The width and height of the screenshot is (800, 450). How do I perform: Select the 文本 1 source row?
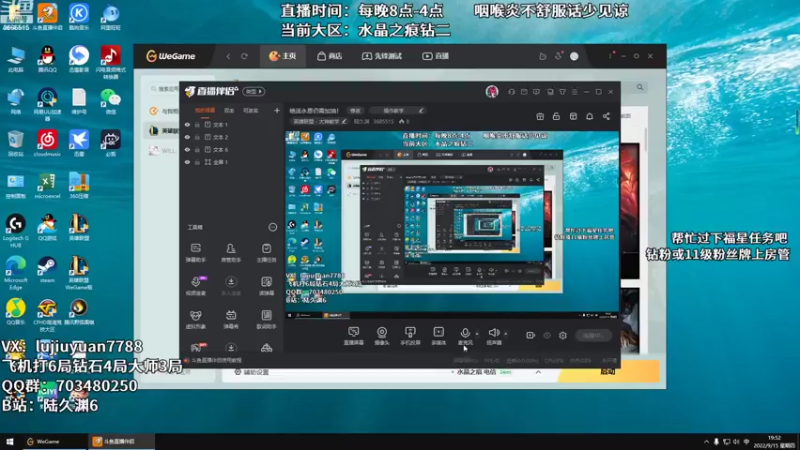click(x=232, y=124)
